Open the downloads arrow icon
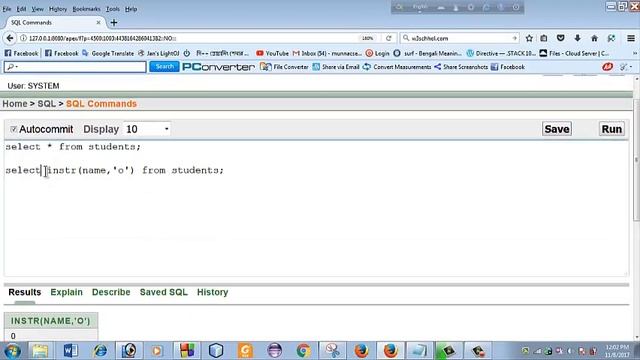 point(577,38)
